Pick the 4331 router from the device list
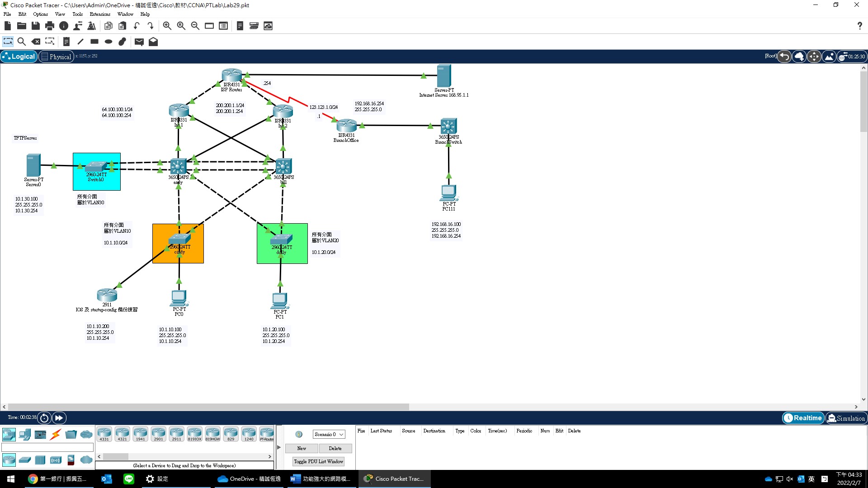 point(104,434)
